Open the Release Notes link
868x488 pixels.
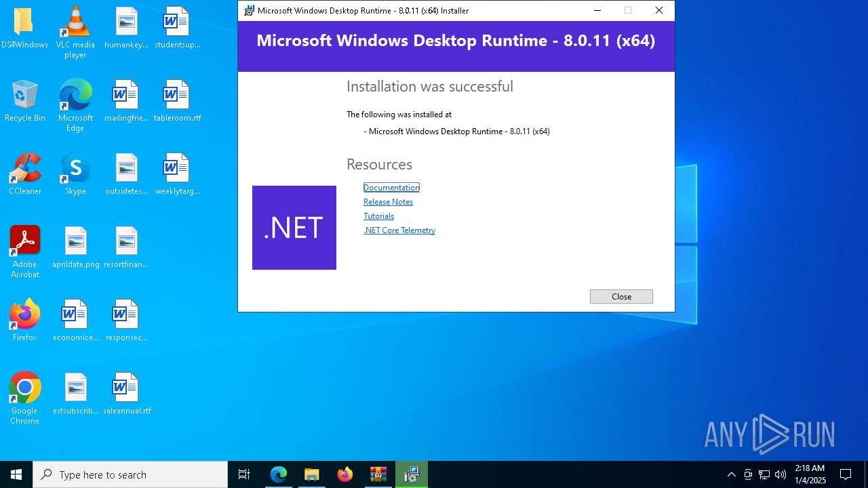pos(388,202)
